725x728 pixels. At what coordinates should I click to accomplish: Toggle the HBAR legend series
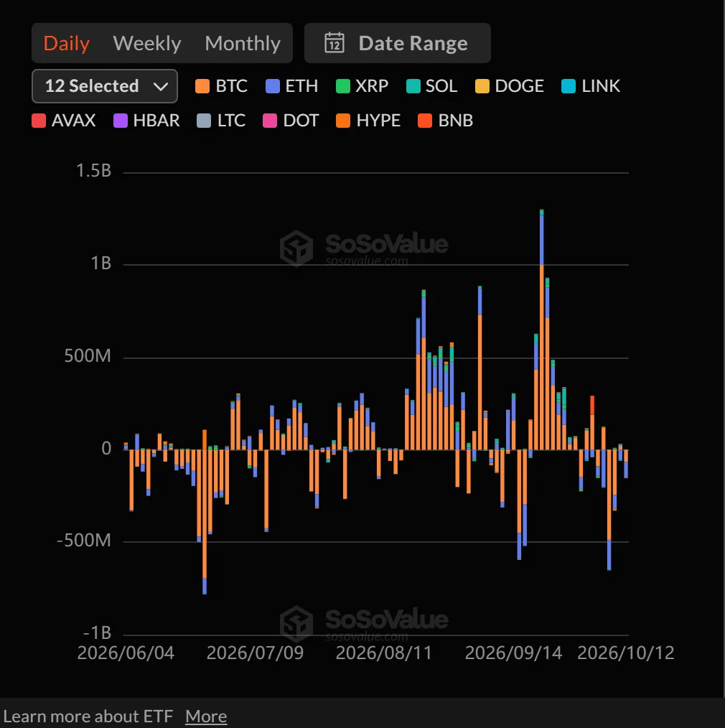146,121
